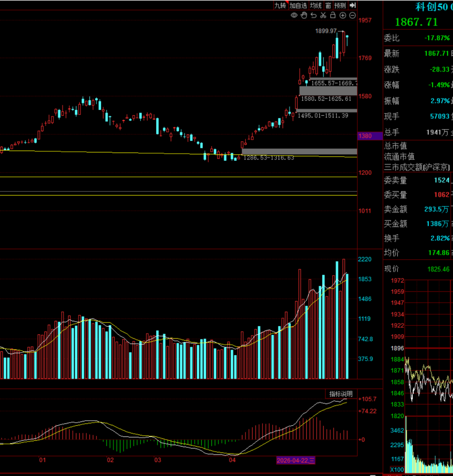Open the 预测 forecast button
This screenshot has width=453, height=476.
point(340,5)
